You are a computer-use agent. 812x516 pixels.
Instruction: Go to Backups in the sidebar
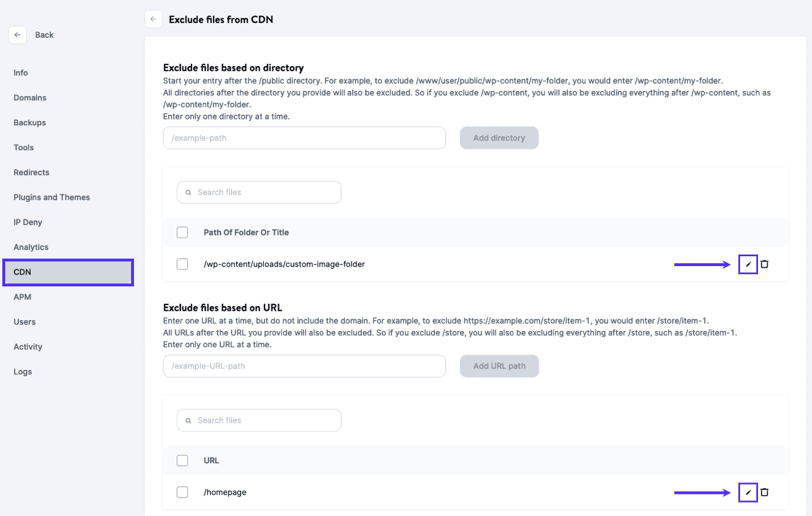tap(30, 122)
